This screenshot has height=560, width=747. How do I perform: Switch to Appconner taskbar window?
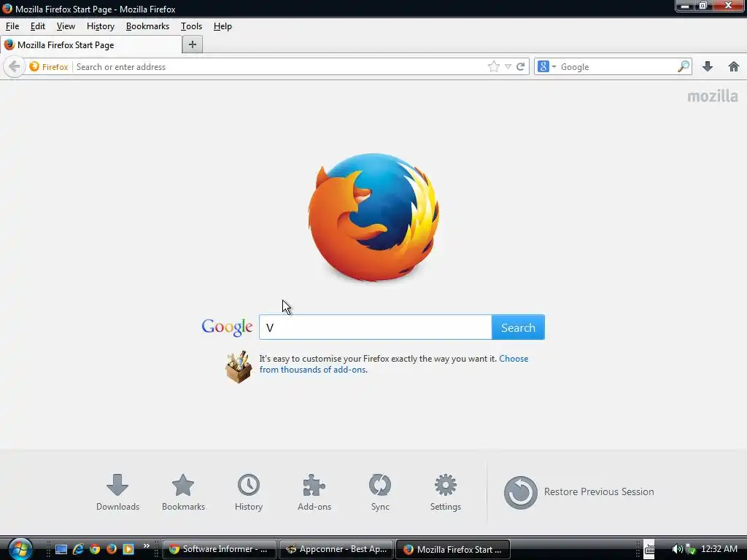tap(336, 549)
